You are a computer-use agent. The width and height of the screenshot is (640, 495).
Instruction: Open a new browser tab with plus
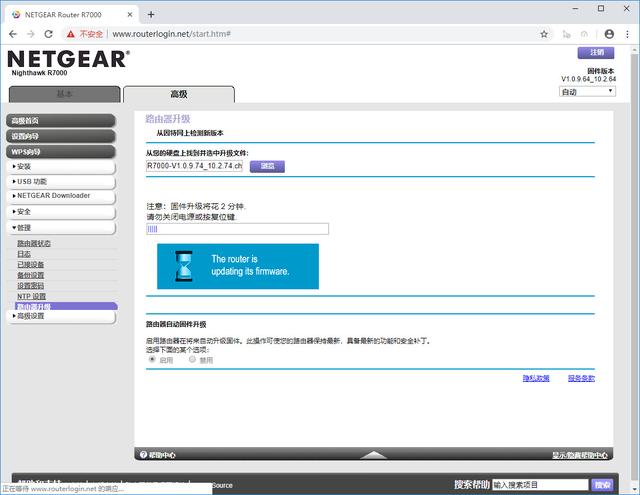click(x=151, y=15)
